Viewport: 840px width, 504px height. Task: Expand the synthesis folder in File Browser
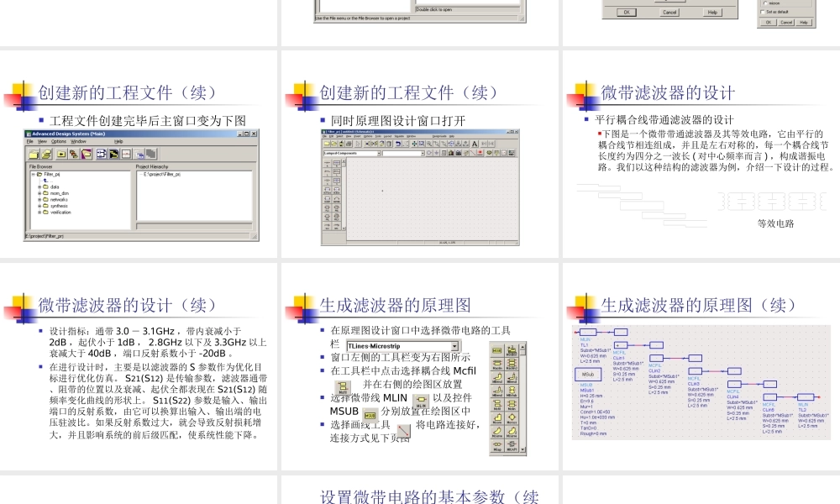[x=39, y=206]
